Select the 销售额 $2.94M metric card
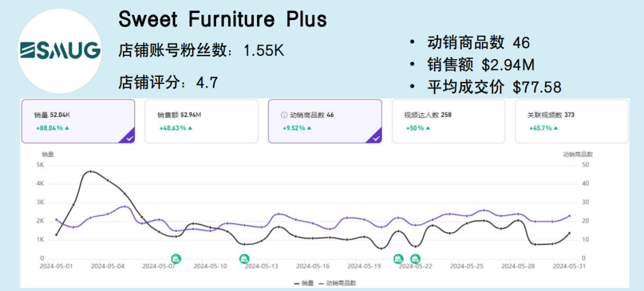 click(202, 122)
